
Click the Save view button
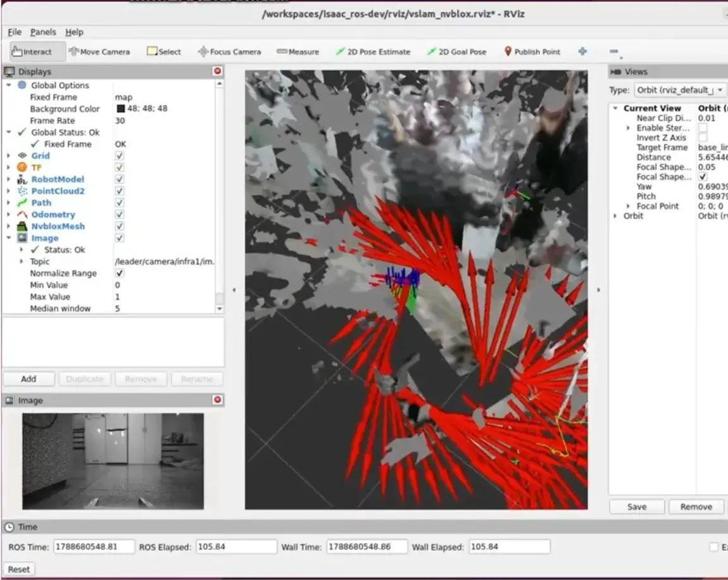pyautogui.click(x=637, y=507)
